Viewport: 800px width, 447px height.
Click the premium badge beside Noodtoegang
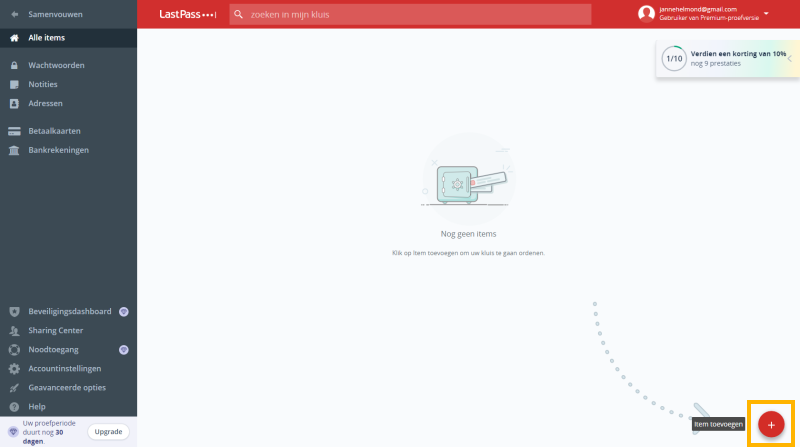click(123, 350)
